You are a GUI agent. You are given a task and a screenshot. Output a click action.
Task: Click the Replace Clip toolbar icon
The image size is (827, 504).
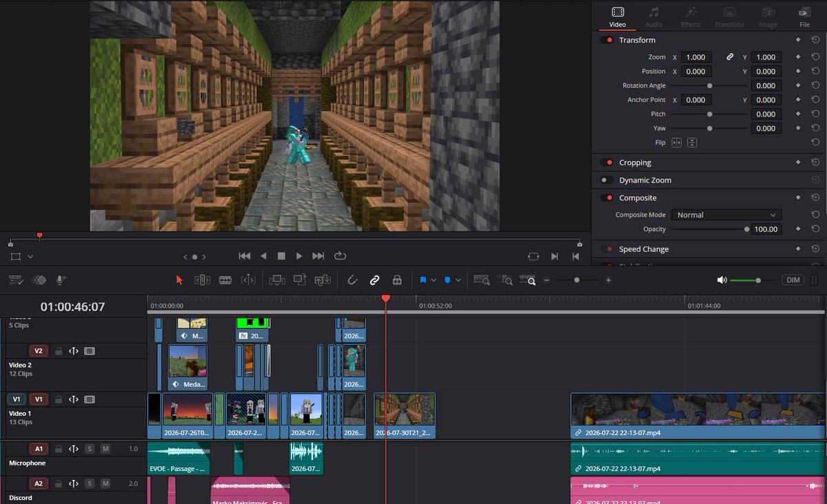[323, 280]
